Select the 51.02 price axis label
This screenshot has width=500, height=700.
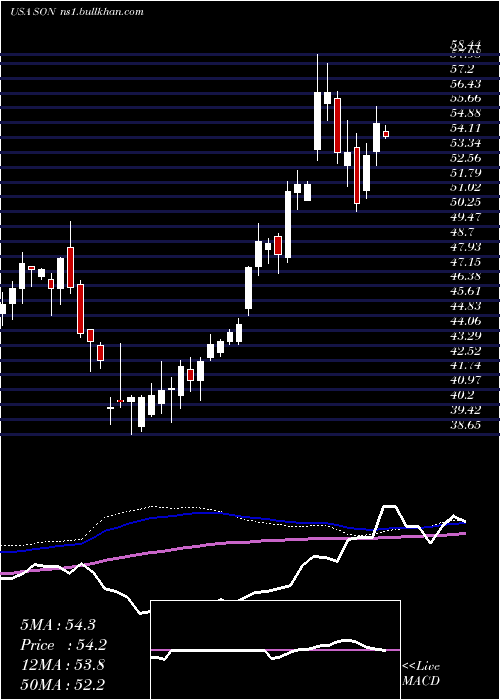click(466, 188)
